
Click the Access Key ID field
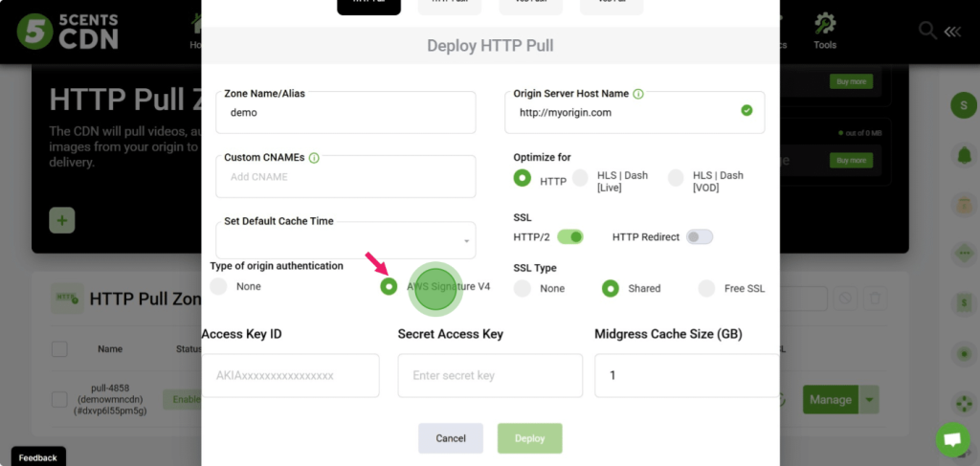[290, 375]
